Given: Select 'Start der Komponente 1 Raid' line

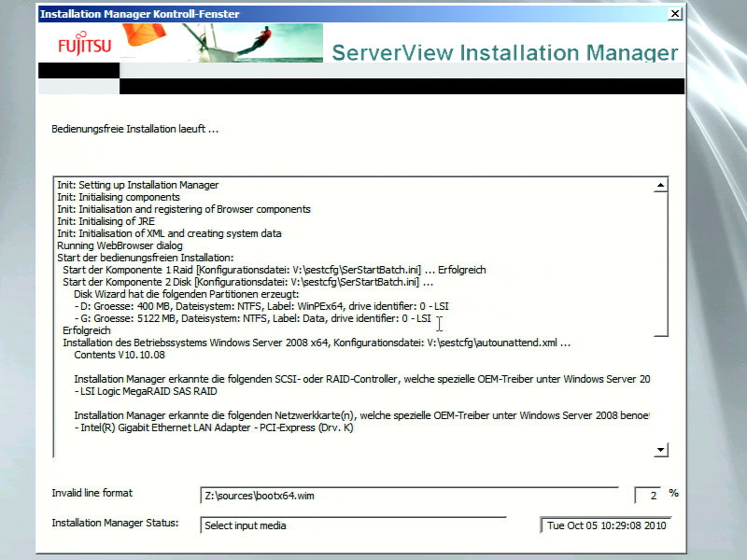Looking at the screenshot, I should click(x=275, y=270).
